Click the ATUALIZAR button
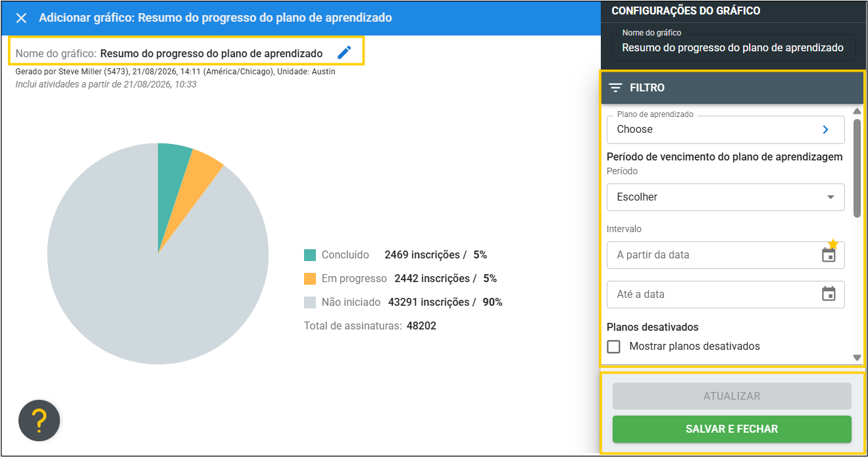Image resolution: width=868 pixels, height=457 pixels. (x=732, y=396)
